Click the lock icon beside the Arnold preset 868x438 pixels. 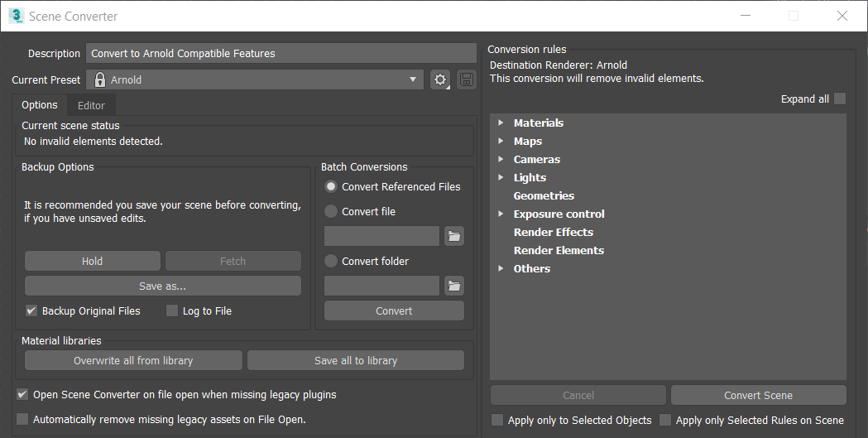[x=100, y=80]
